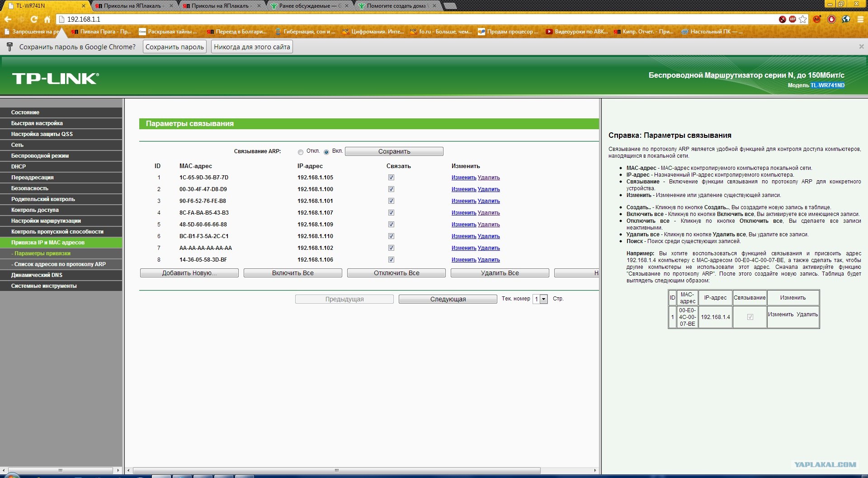This screenshot has width=868, height=478.
Task: Open the current page number dropdown
Action: pyautogui.click(x=540, y=299)
